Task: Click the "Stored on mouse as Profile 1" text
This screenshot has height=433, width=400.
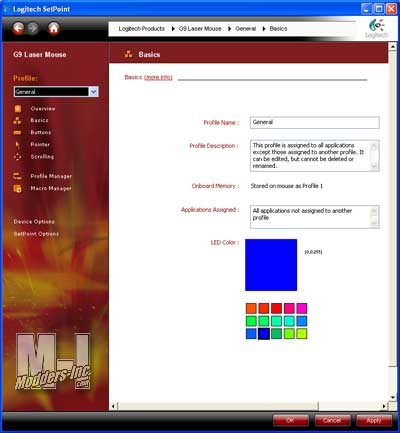Action: click(x=287, y=186)
